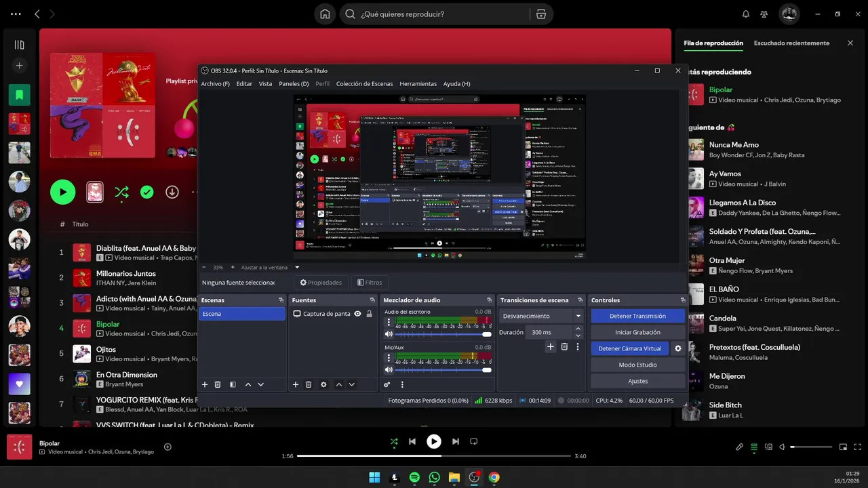Pop out the Escenas dock
868x488 pixels.
[281, 300]
